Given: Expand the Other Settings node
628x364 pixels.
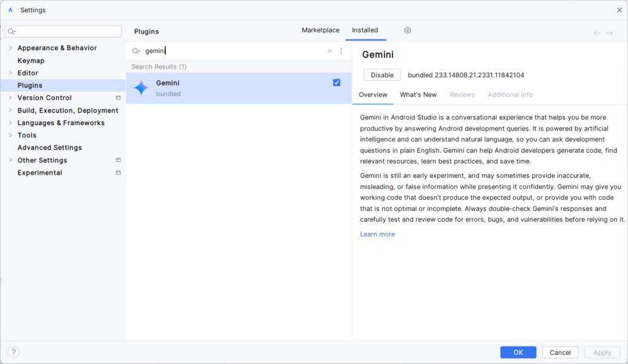Looking at the screenshot, I should pos(10,160).
